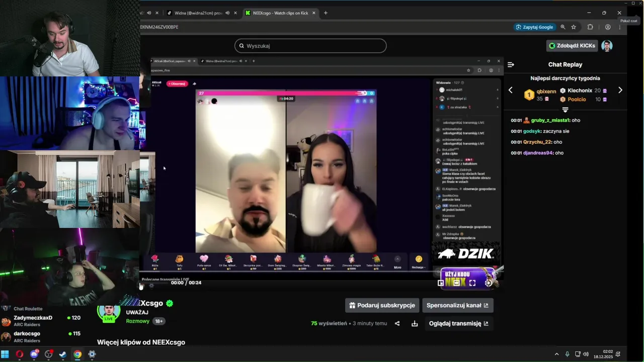Open the gear-icon app in the taskbar
644x362 pixels.
coord(92,354)
